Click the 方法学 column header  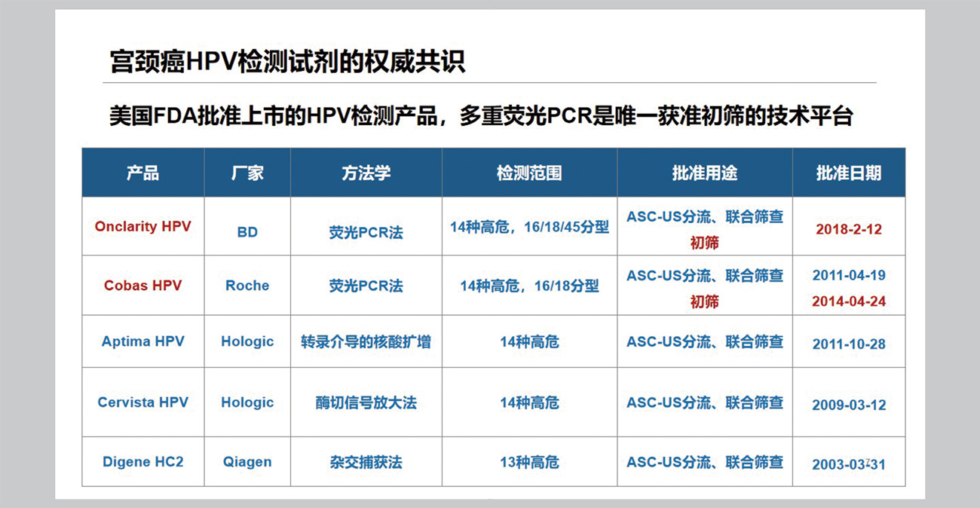366,173
